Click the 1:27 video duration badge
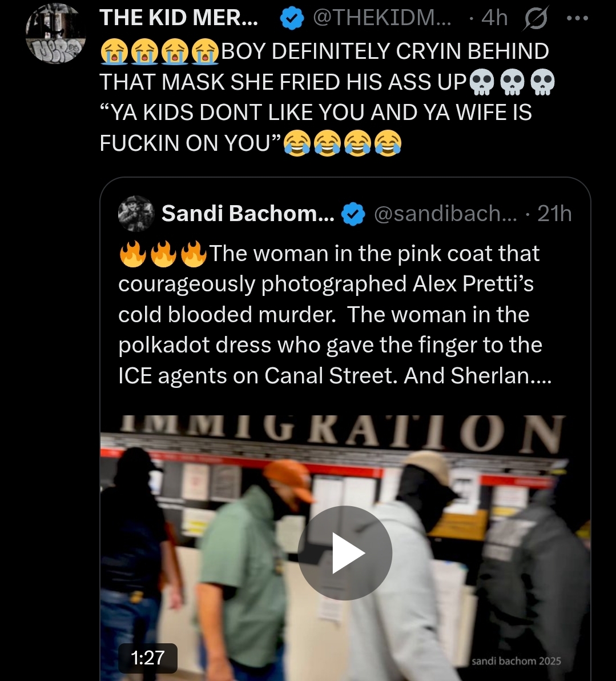This screenshot has height=681, width=616. click(148, 658)
